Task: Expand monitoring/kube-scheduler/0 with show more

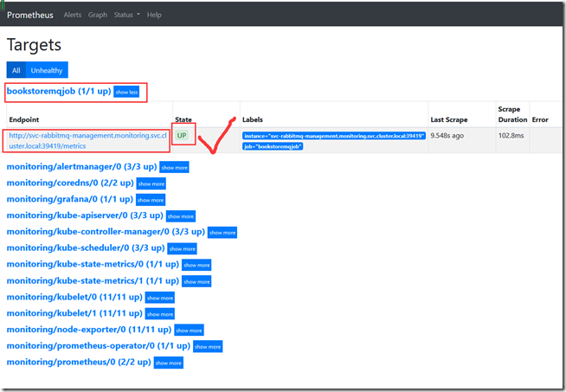Action: (x=183, y=248)
